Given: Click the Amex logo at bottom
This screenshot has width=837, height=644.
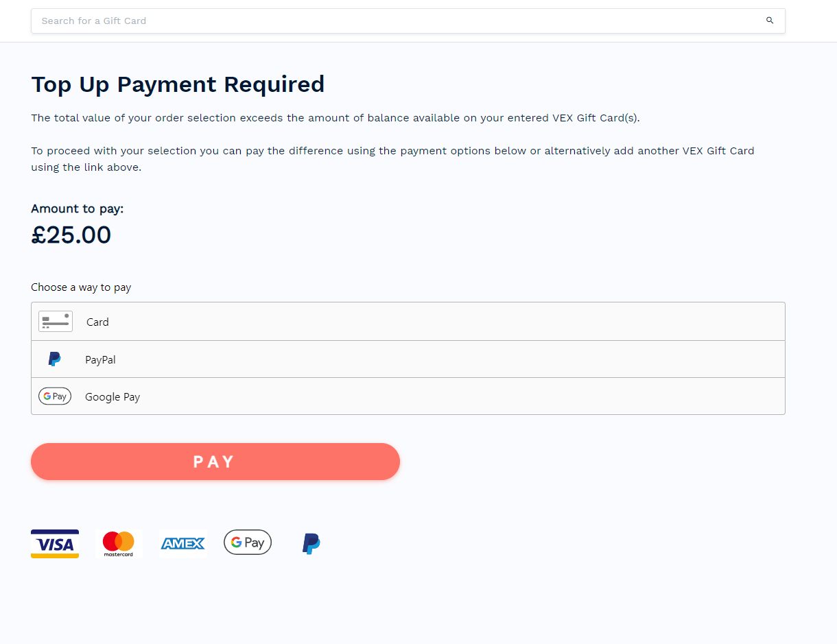Looking at the screenshot, I should click(x=182, y=544).
